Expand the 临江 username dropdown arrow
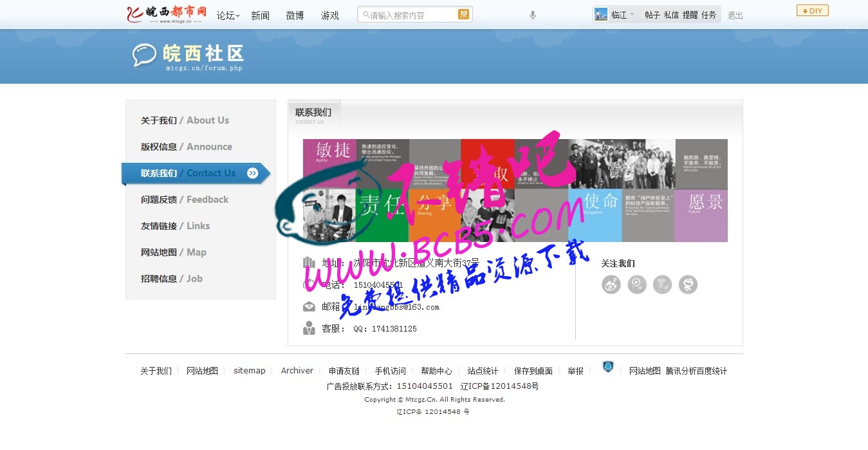 click(x=632, y=15)
